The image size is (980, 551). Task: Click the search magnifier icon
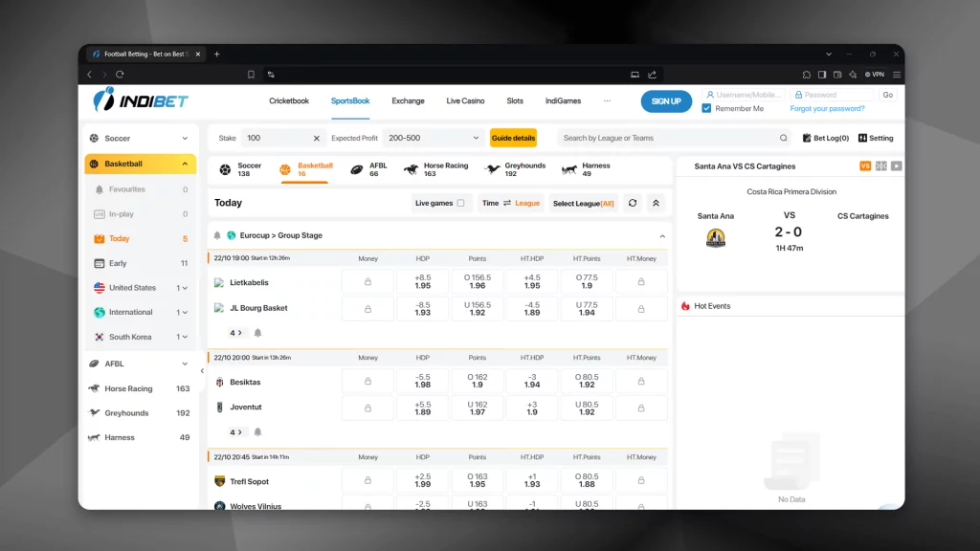783,138
